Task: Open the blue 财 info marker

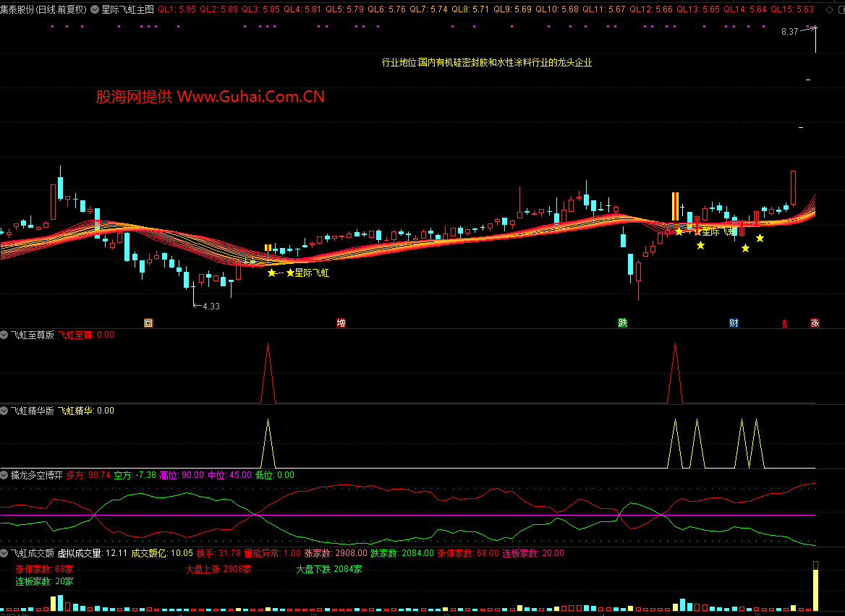Action: click(x=734, y=323)
